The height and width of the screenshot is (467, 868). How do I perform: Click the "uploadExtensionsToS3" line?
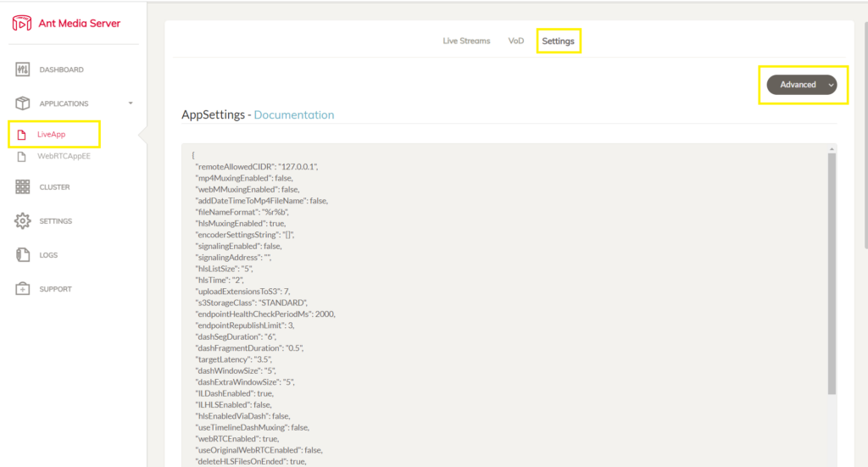pyautogui.click(x=243, y=292)
